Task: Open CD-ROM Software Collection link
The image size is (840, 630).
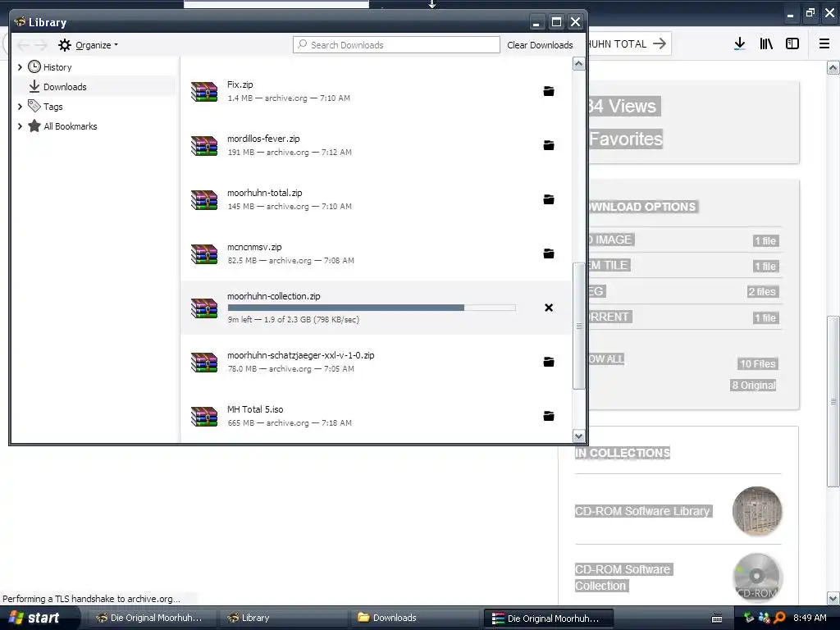Action: point(623,577)
